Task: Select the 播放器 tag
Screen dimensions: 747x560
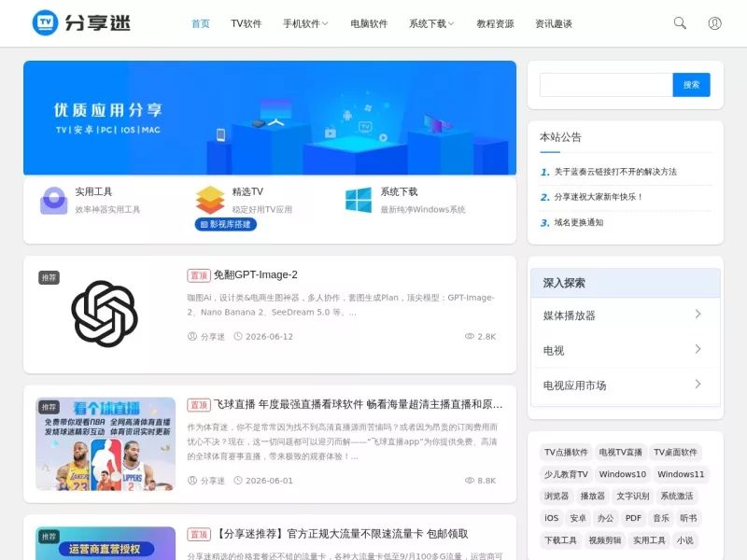Action: (592, 497)
